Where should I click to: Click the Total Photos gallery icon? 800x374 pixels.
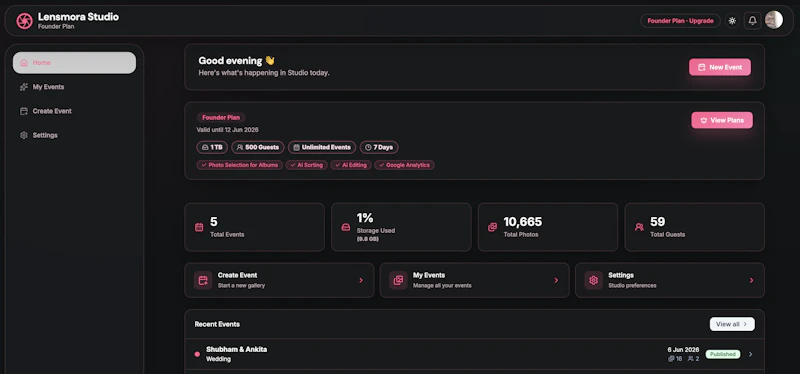pos(492,227)
